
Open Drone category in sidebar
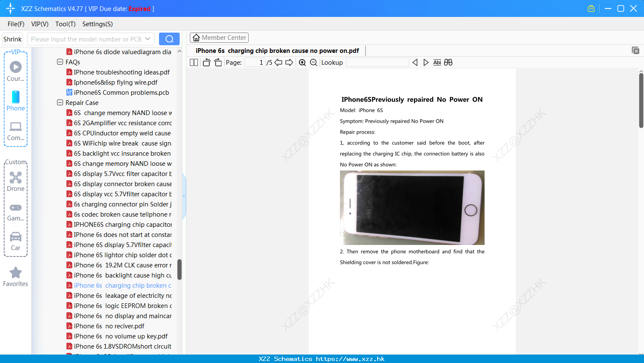tap(16, 181)
